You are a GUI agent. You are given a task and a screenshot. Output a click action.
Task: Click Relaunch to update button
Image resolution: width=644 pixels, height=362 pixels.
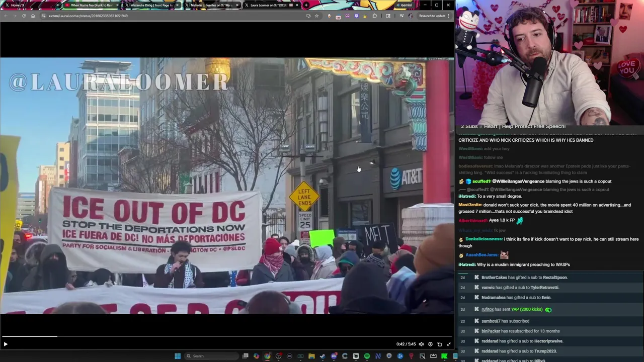point(432,16)
